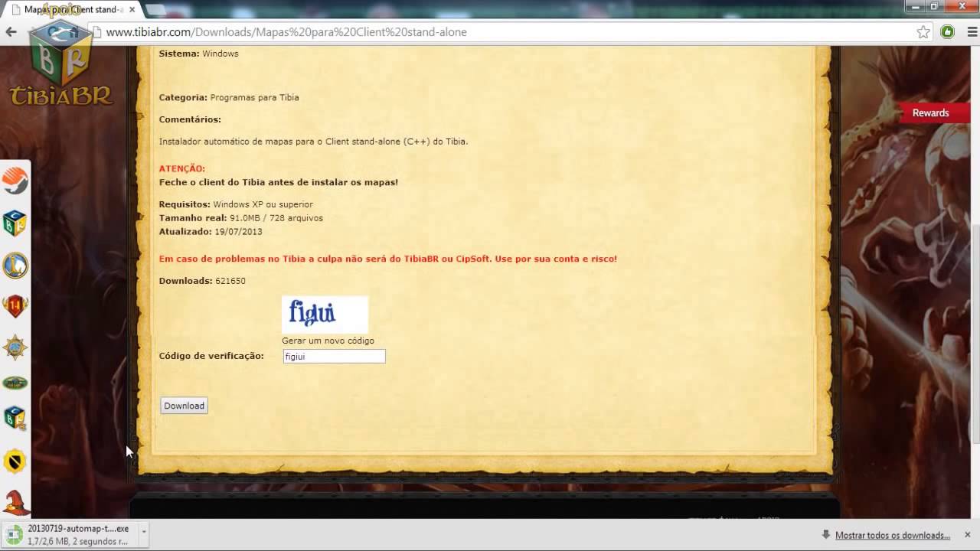The width and height of the screenshot is (980, 551).
Task: Open a new tab next to the current tab
Action: pyautogui.click(x=155, y=11)
